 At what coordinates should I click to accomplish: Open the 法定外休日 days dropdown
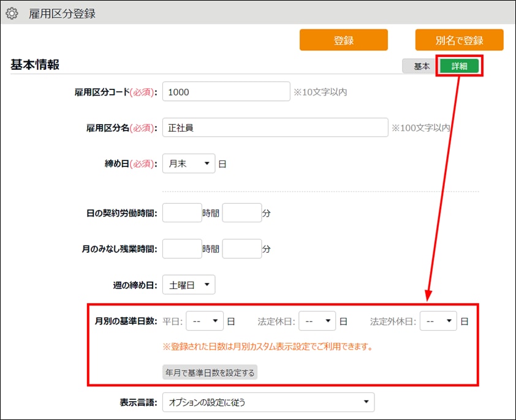439,321
